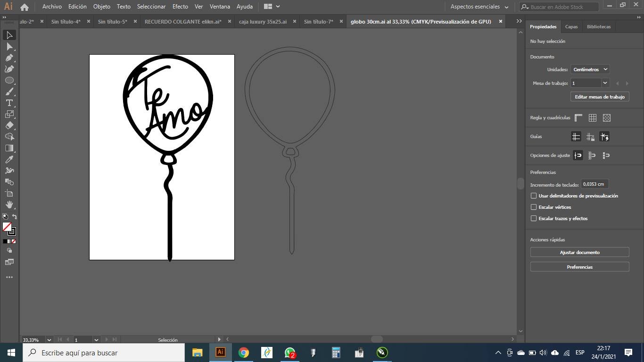Pick the Ellipse tool in toolbar
Screen dimensions: 644x362
[9, 81]
